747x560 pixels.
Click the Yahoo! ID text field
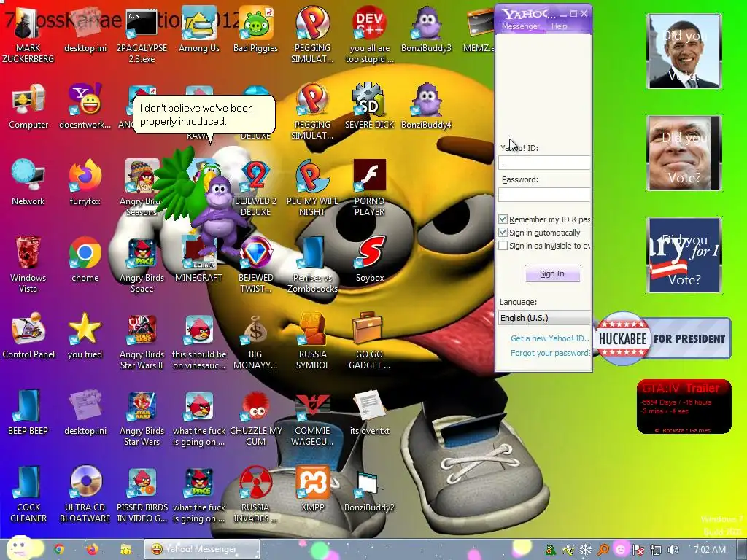pos(544,163)
